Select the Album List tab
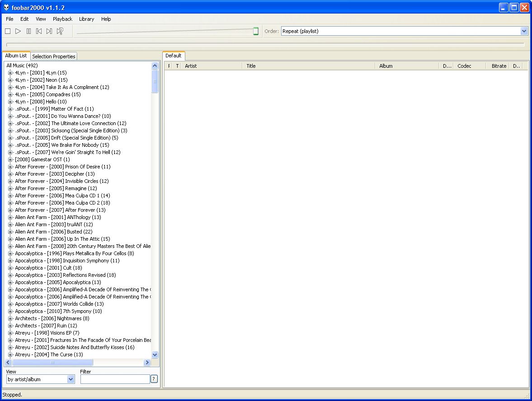Image resolution: width=532 pixels, height=401 pixels. [16, 56]
